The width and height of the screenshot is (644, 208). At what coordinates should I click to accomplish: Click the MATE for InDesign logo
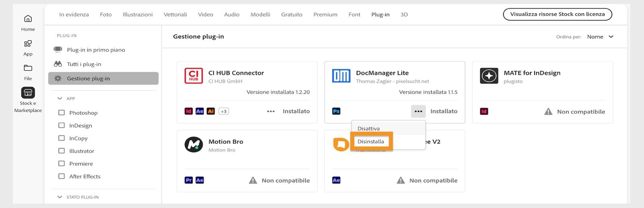coord(489,75)
